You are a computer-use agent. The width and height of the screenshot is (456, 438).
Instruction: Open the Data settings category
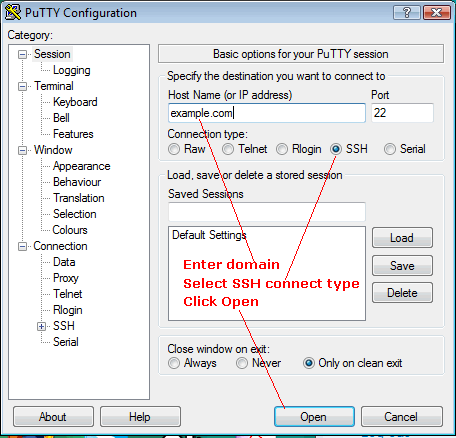(x=64, y=262)
